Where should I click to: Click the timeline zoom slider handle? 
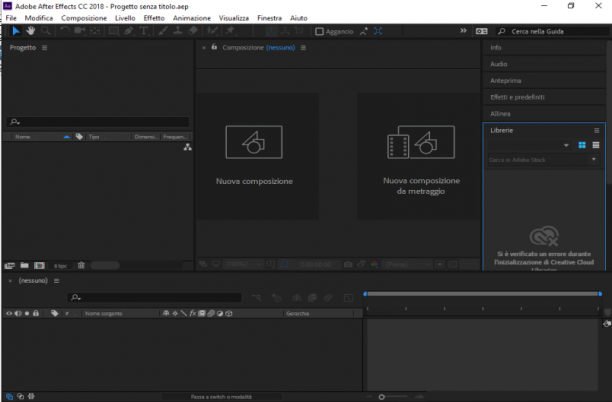[382, 397]
